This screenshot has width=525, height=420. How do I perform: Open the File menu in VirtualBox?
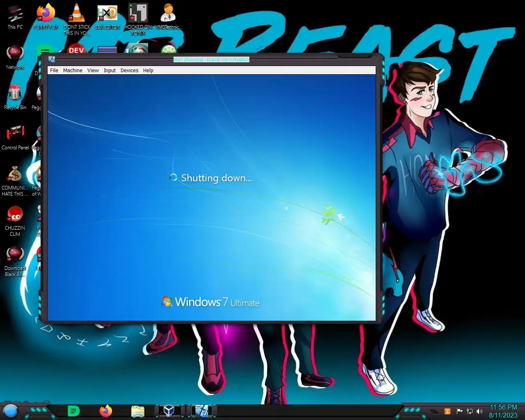tap(54, 71)
